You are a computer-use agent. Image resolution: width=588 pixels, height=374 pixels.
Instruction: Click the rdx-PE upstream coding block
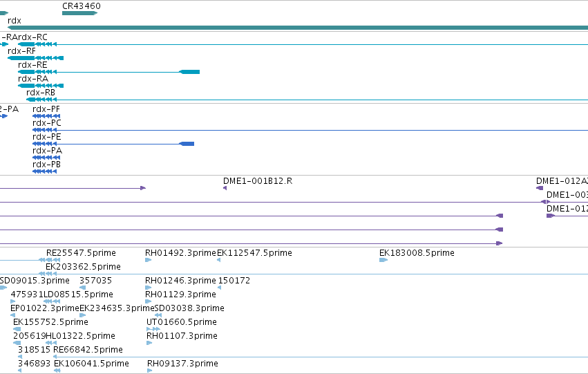click(x=187, y=144)
